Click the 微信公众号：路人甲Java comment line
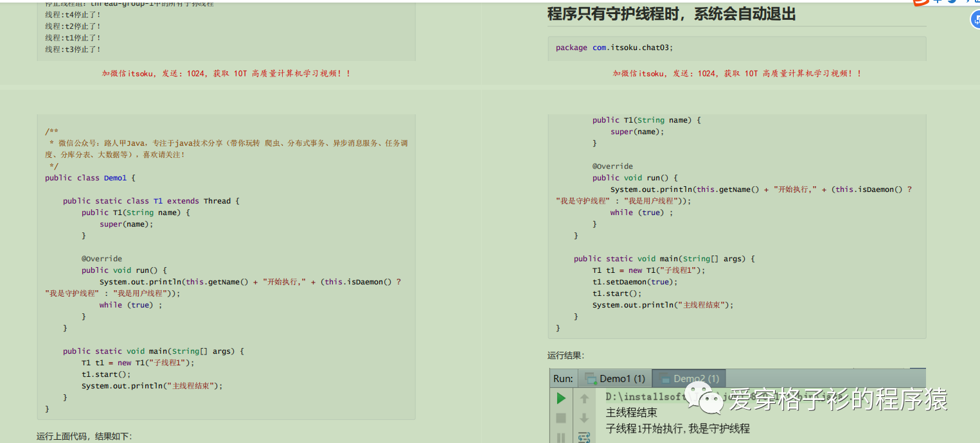The width and height of the screenshot is (980, 443). point(226,149)
